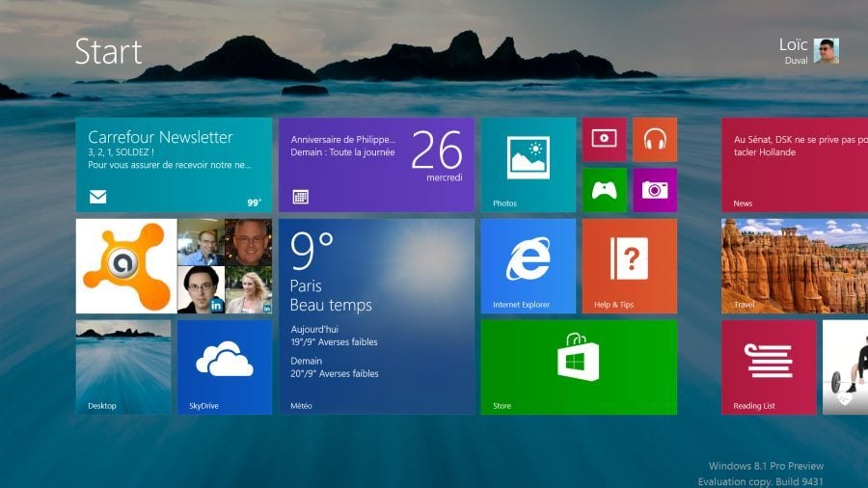Open the Carrefour Newsletter mail tile
Viewport: 868px width, 488px height.
click(174, 164)
